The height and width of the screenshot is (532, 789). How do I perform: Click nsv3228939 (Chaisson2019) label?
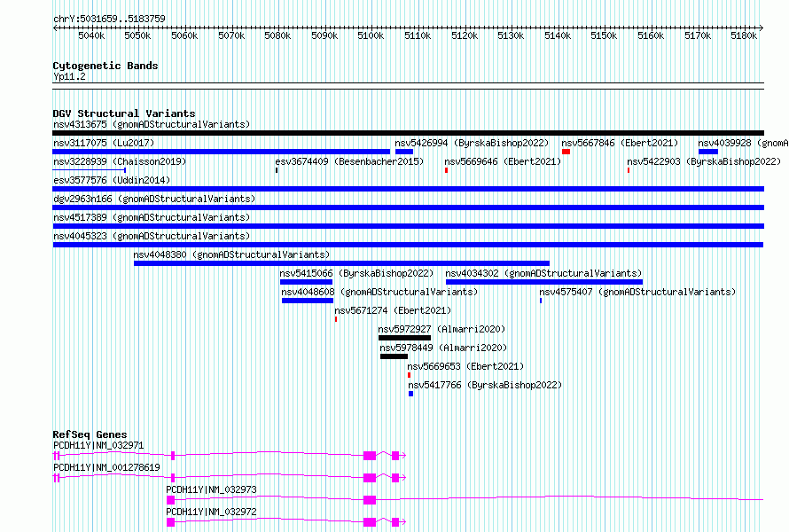point(120,161)
